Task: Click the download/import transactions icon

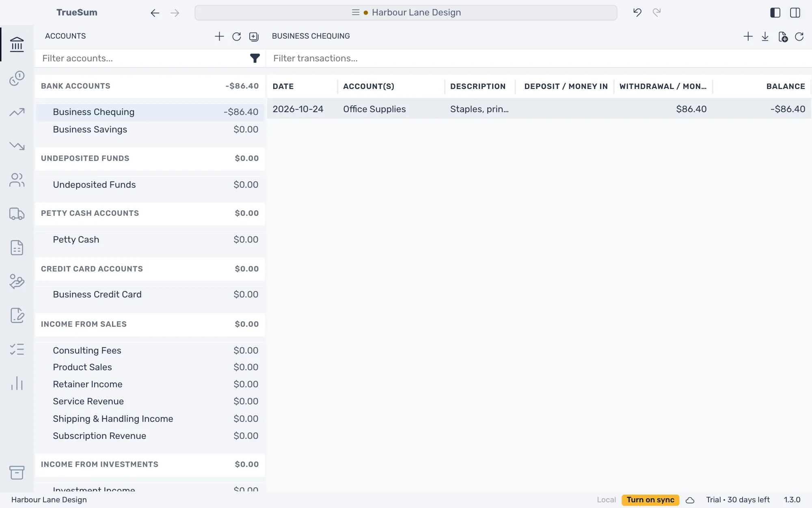Action: click(x=765, y=37)
